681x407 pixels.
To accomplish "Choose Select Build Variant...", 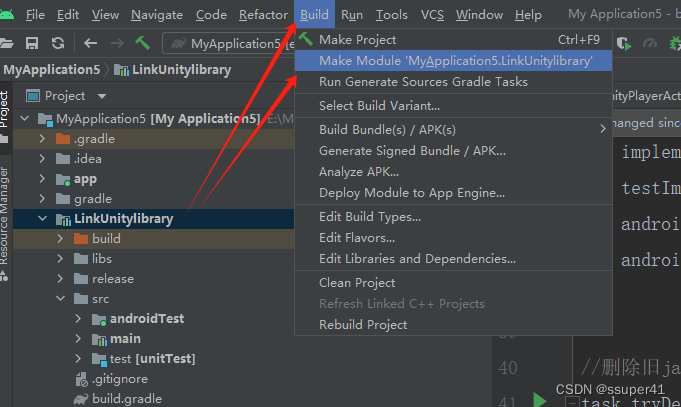I will click(x=453, y=106).
